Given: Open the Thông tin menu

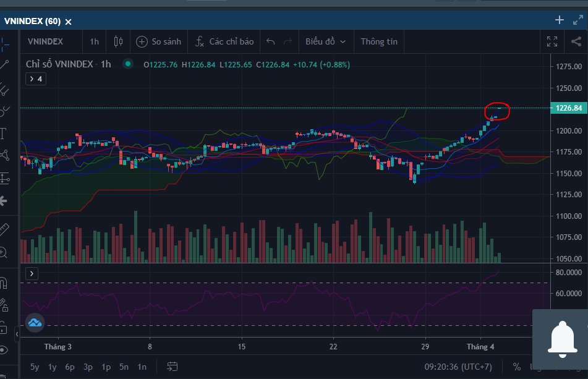Looking at the screenshot, I should (x=379, y=41).
